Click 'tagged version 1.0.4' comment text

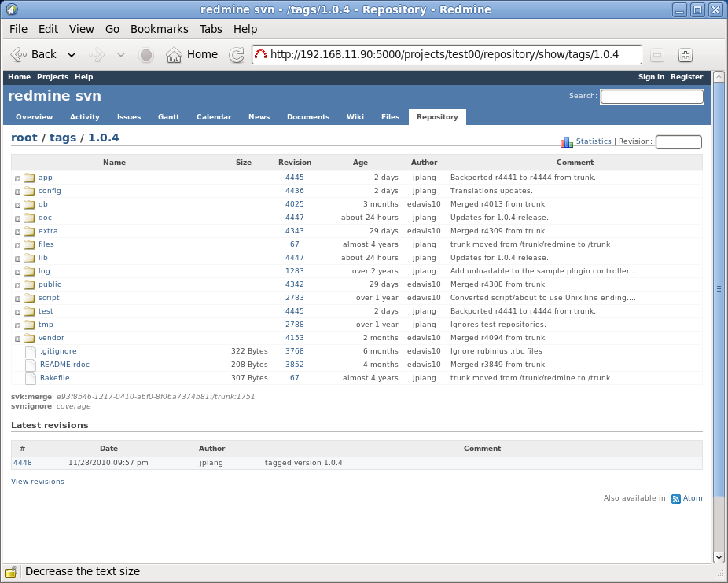pyautogui.click(x=303, y=462)
